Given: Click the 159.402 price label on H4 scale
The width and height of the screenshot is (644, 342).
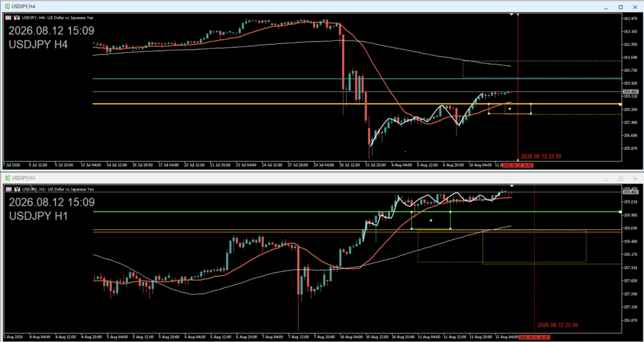Looking at the screenshot, I should point(630,92).
